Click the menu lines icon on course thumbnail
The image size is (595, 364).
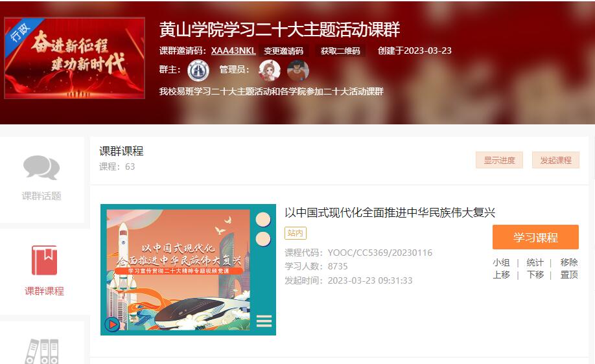pos(264,321)
